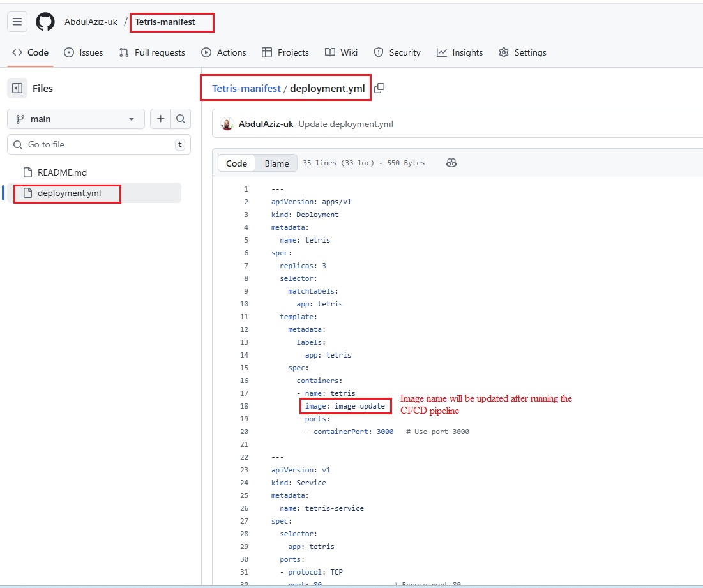
Task: Go to the Settings tab
Action: pos(522,52)
